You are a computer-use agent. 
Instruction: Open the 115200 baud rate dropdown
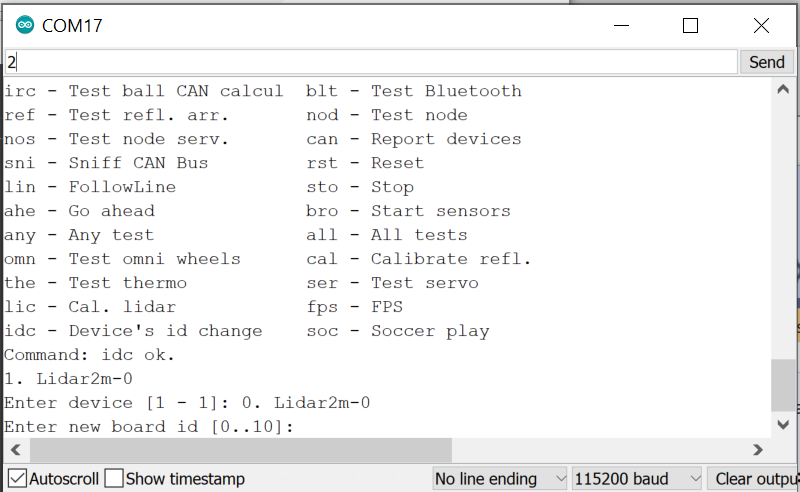tap(637, 479)
